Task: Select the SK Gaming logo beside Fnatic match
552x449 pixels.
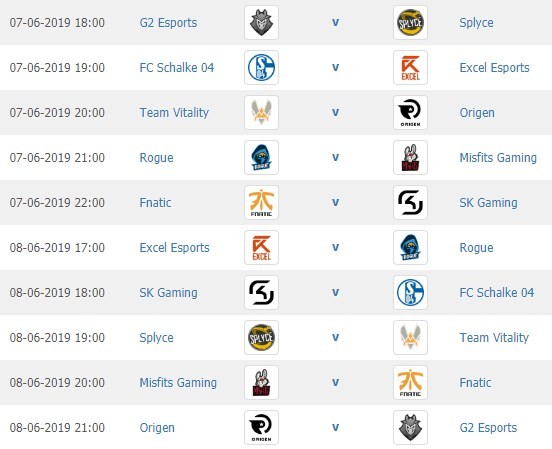Action: point(410,202)
